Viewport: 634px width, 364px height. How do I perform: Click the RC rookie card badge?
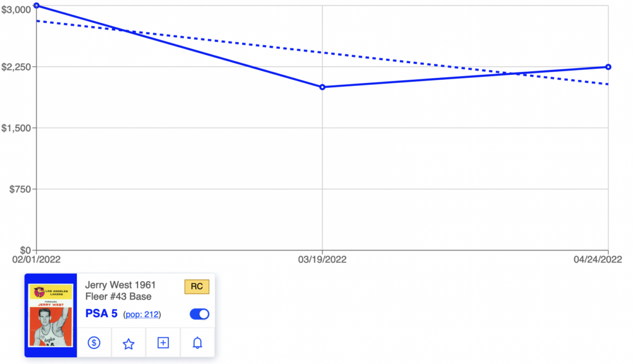[x=197, y=287]
